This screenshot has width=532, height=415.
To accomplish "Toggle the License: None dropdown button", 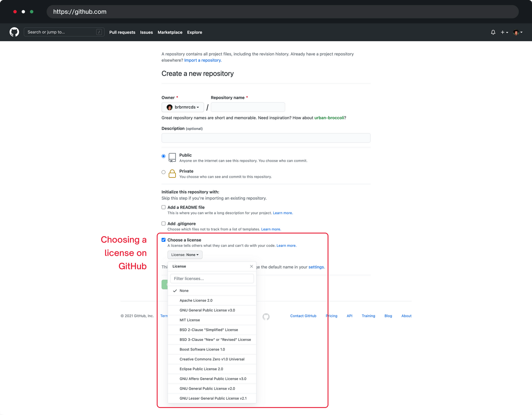I will click(x=185, y=255).
